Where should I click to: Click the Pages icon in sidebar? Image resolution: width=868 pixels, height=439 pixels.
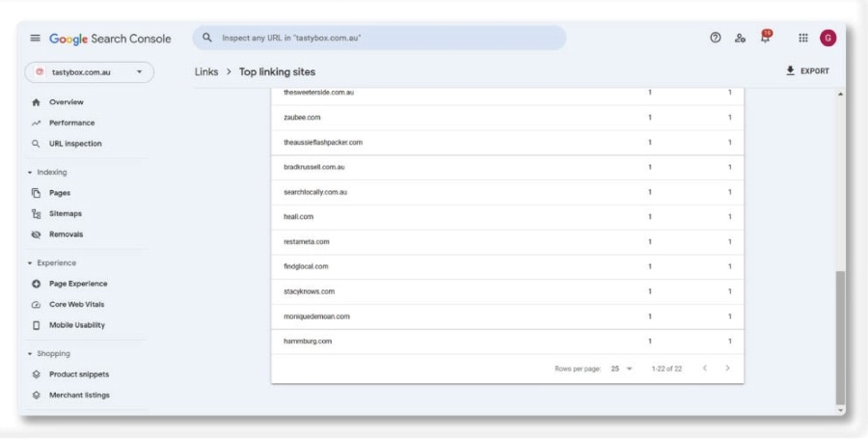(36, 193)
